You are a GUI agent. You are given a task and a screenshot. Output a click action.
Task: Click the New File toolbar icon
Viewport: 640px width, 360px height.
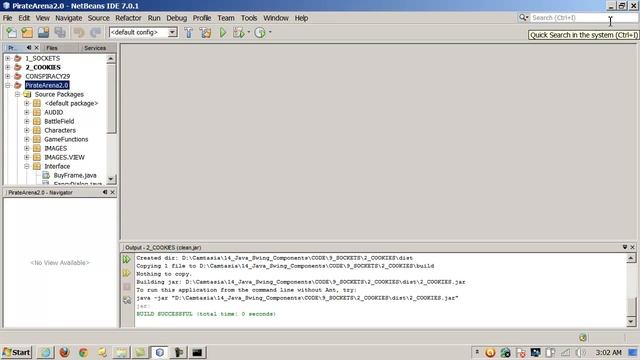click(11, 32)
